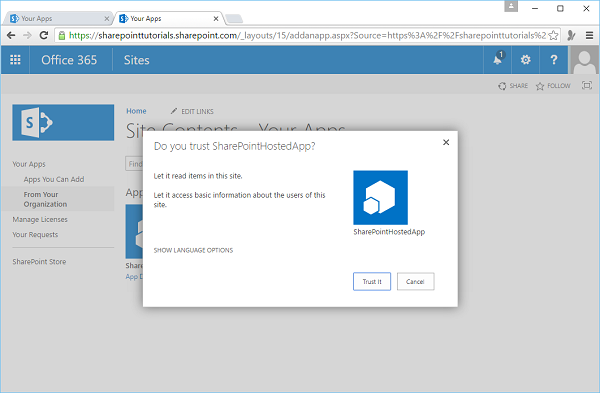Click the focus content icon near Follow
600x393 pixels.
pyautogui.click(x=587, y=85)
